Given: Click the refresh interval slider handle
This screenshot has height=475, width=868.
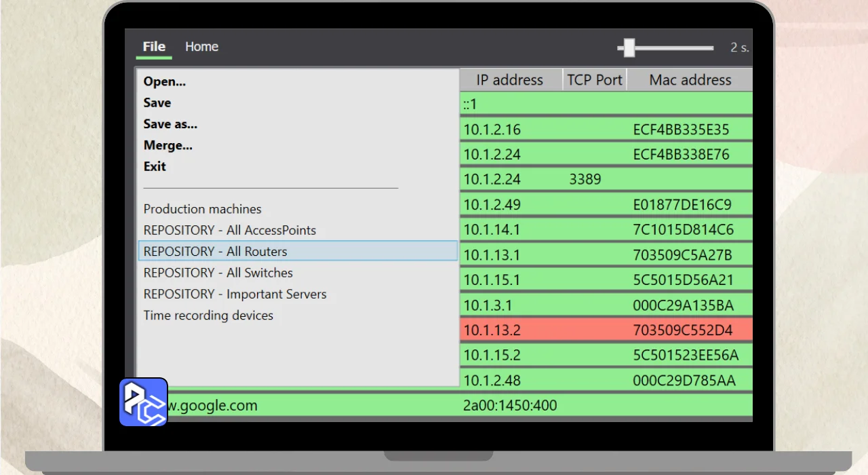Looking at the screenshot, I should 629,47.
